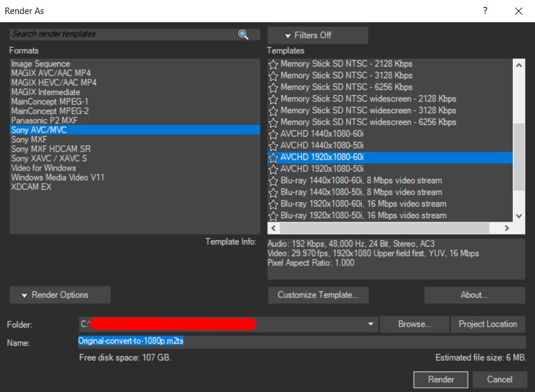Viewport: 535px width, 392px height.
Task: Select Sony XAVC / XAVC S format
Action: [135, 159]
